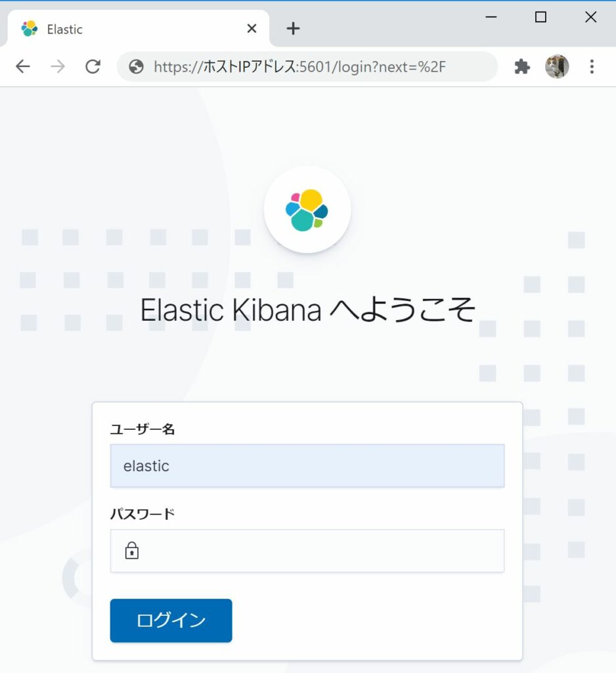Screen dimensions: 616x673
Task: Open a new browser tab with the plus
Action: click(x=293, y=28)
